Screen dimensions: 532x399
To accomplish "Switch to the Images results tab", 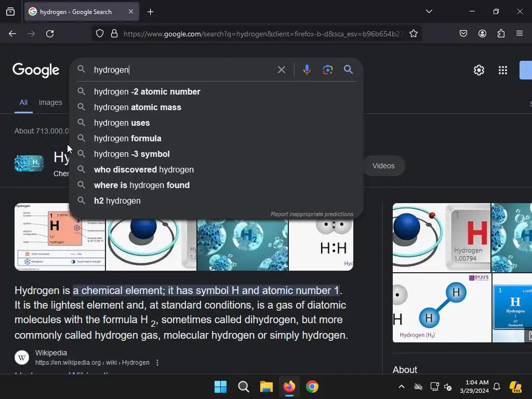I will click(50, 102).
